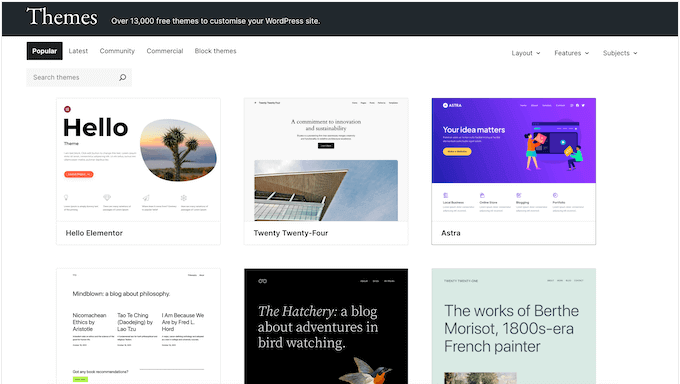
Task: Click the Themes page heading
Action: point(62,17)
